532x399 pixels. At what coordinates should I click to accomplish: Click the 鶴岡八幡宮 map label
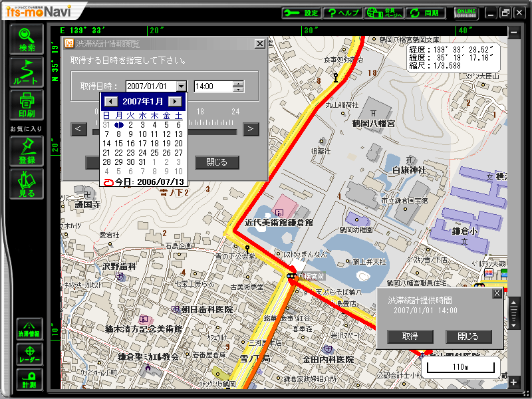click(x=374, y=124)
